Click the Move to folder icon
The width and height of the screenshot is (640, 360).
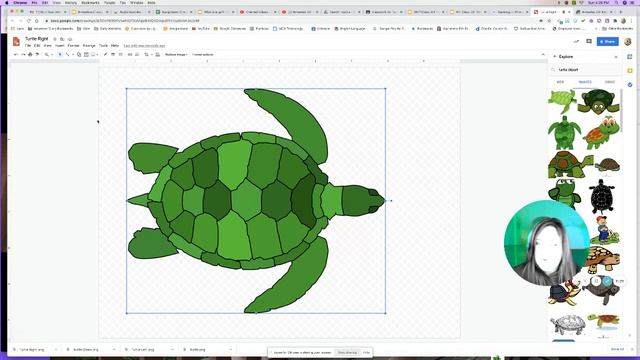tap(62, 39)
